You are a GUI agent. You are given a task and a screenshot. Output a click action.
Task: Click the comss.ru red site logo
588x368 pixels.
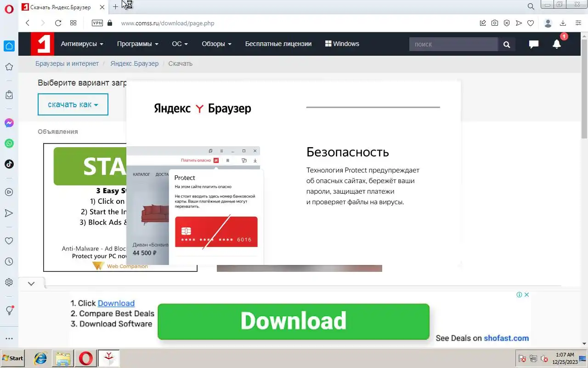pos(42,44)
